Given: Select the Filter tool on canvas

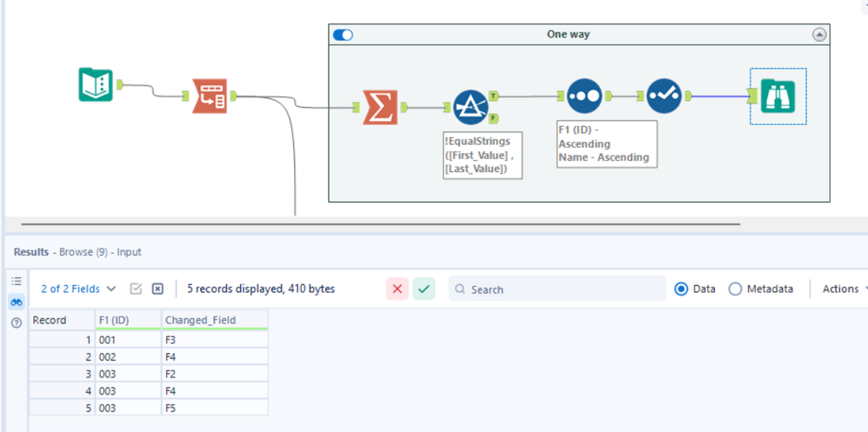Looking at the screenshot, I should coord(471,107).
